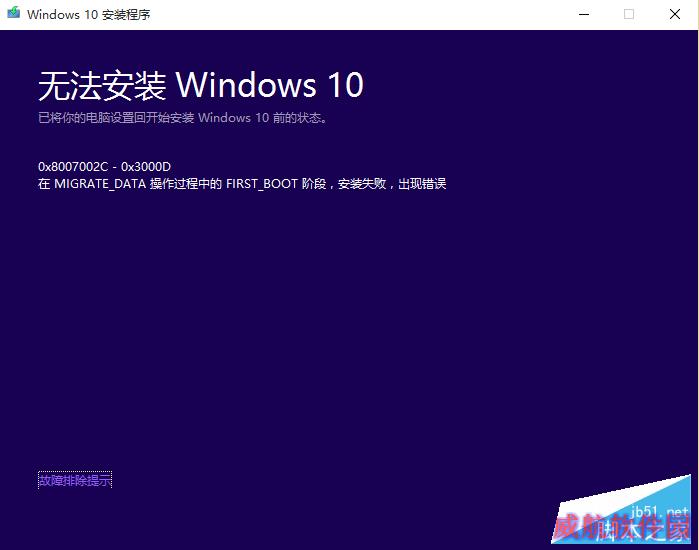This screenshot has height=550, width=699.
Task: Click the window title Windows 10 安装程序
Action: tap(89, 14)
